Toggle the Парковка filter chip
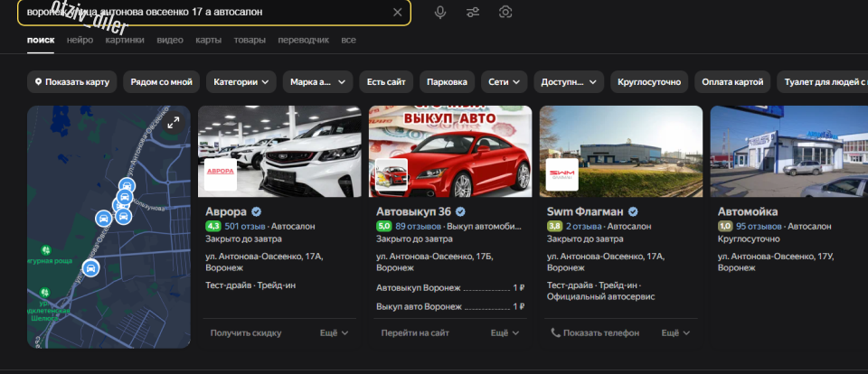The height and width of the screenshot is (374, 868). tap(447, 82)
